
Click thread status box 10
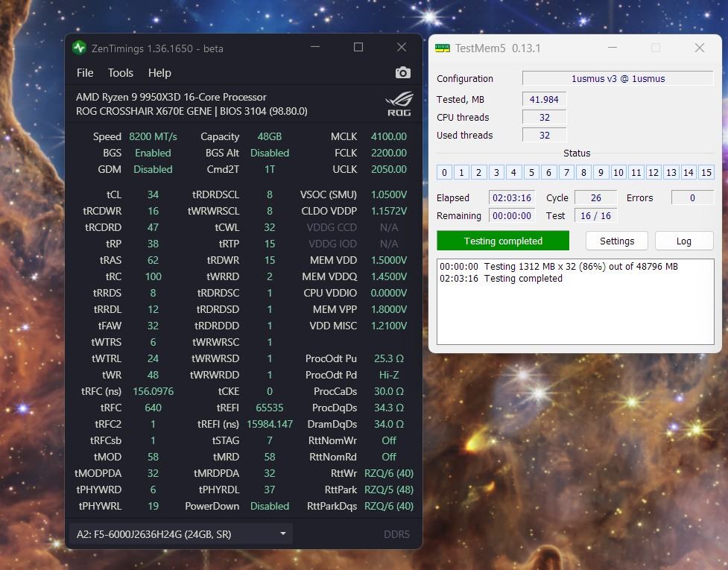coord(618,173)
